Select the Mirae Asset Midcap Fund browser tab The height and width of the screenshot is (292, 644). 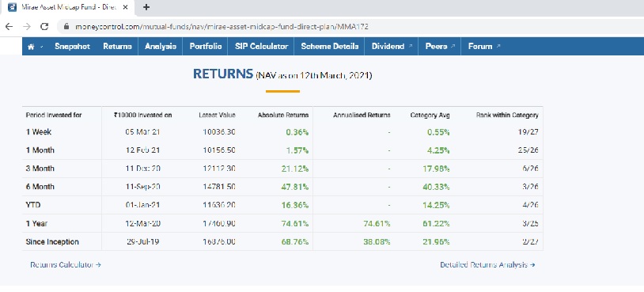click(x=68, y=7)
